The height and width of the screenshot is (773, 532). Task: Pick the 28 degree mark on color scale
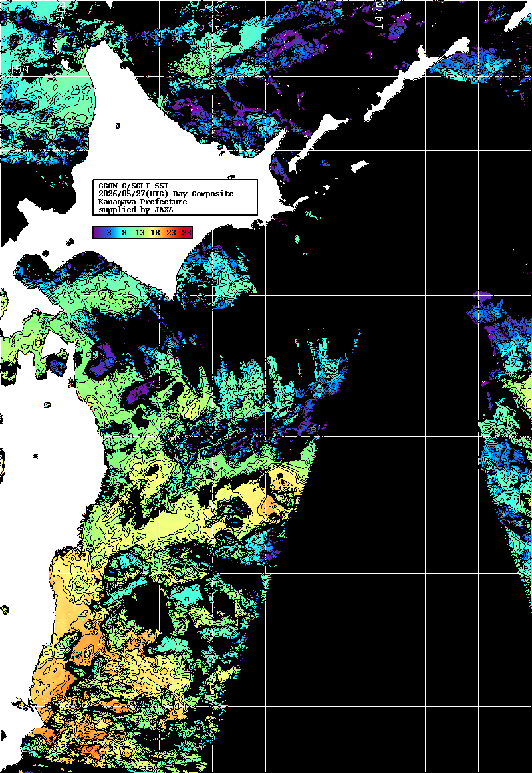click(x=186, y=233)
